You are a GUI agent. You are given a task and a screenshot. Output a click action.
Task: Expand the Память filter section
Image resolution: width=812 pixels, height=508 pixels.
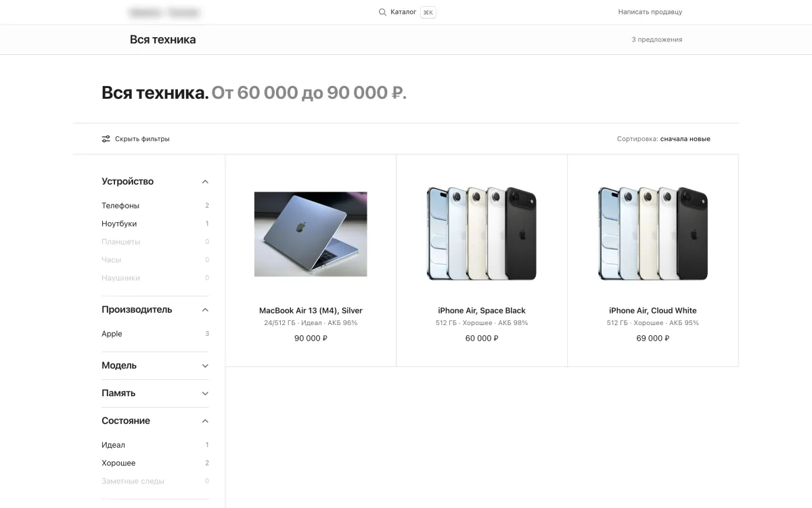point(155,394)
